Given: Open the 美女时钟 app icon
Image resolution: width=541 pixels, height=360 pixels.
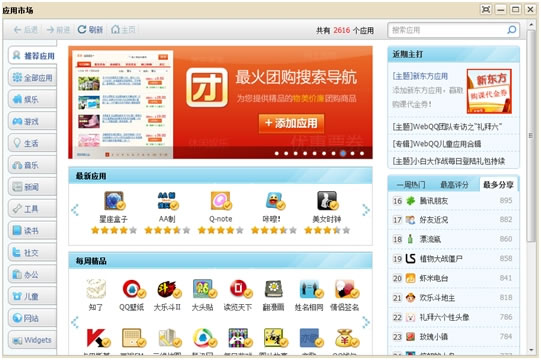Looking at the screenshot, I should tap(327, 201).
